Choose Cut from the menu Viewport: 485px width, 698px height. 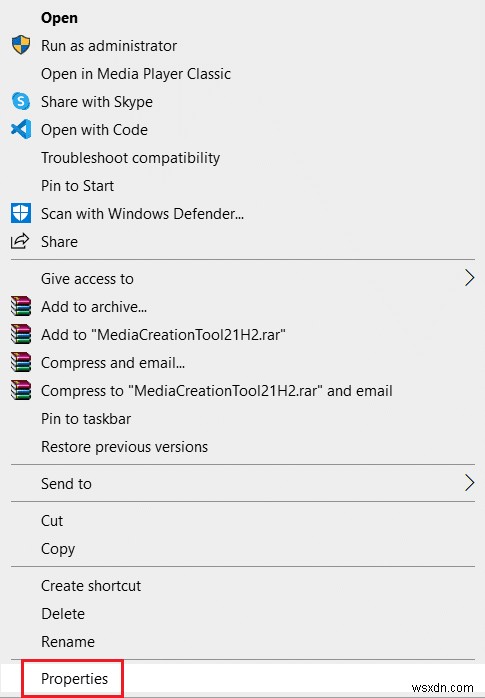(52, 521)
